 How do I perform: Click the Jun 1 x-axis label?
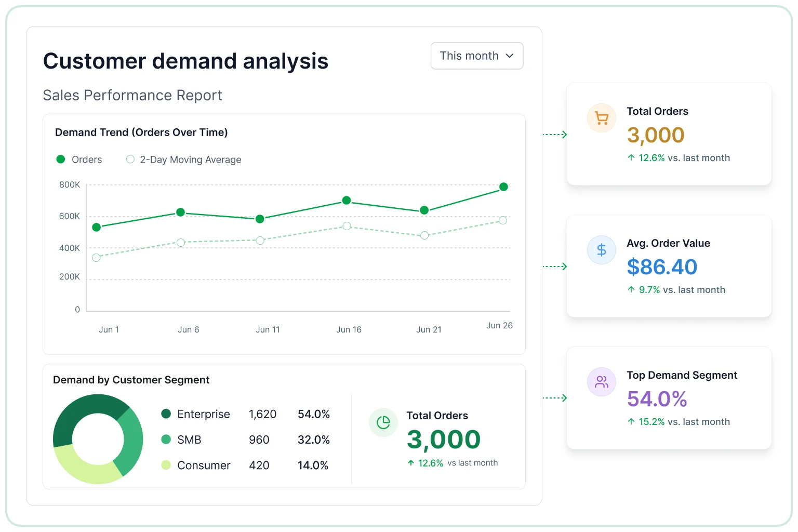coord(109,329)
